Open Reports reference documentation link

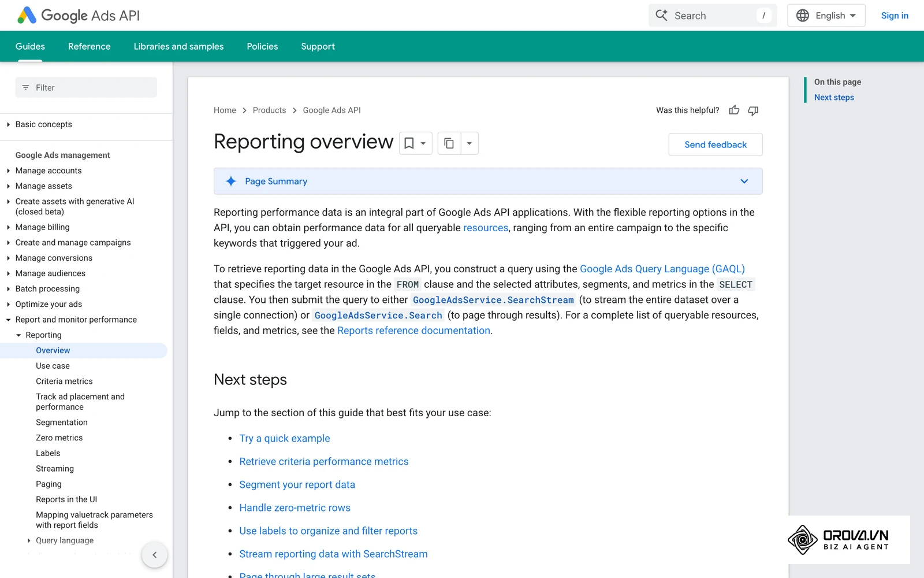pyautogui.click(x=413, y=331)
